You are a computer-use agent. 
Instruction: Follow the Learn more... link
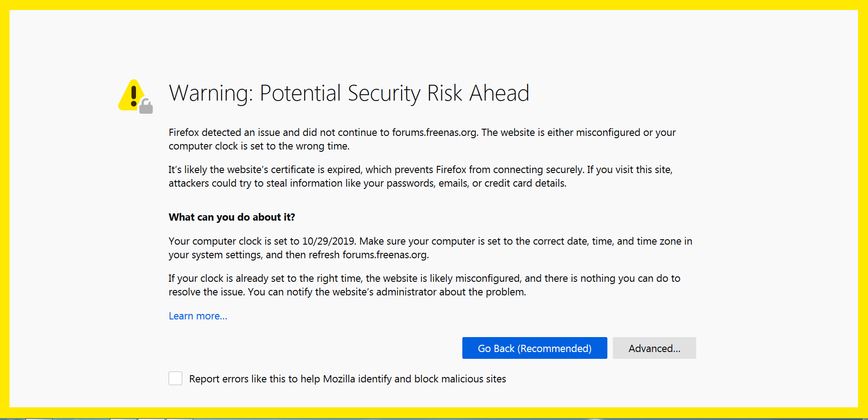198,316
